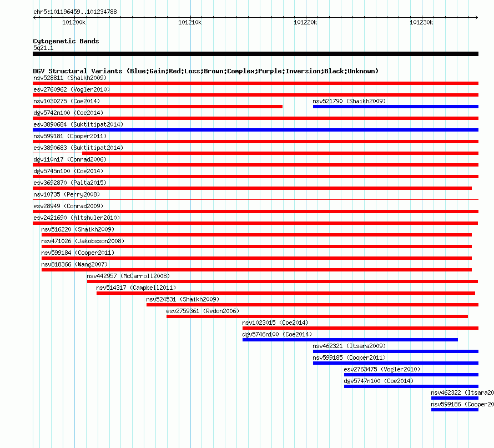Click the 101230k ruler tick label

point(421,22)
